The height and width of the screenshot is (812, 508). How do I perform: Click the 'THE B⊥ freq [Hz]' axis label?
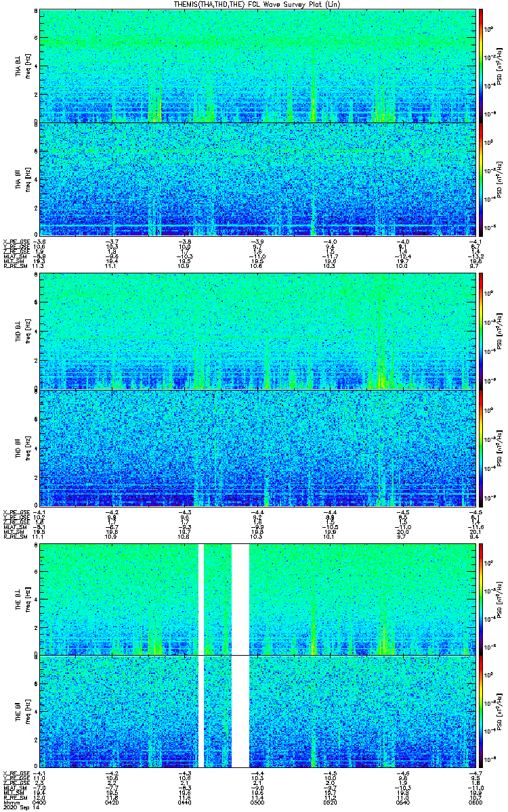(x=22, y=600)
